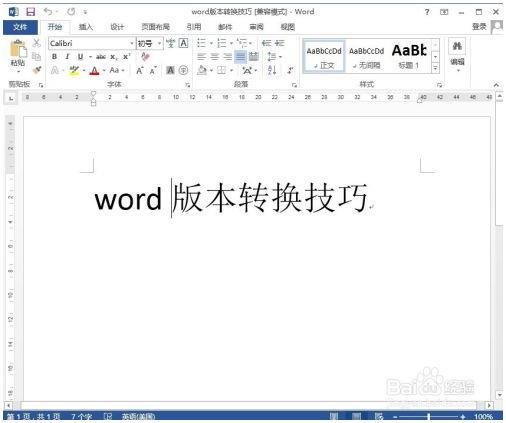The image size is (506, 423).
Task: Open the 文件 File tab
Action: pos(20,27)
